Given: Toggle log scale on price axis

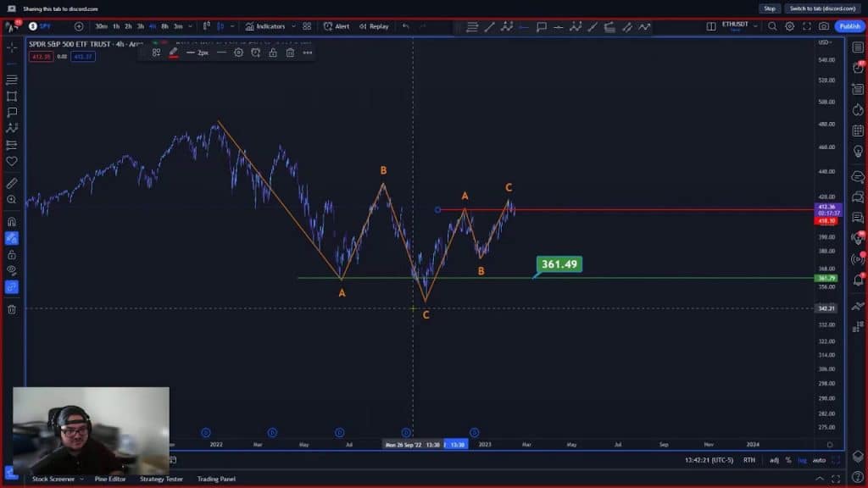Looking at the screenshot, I should [802, 460].
